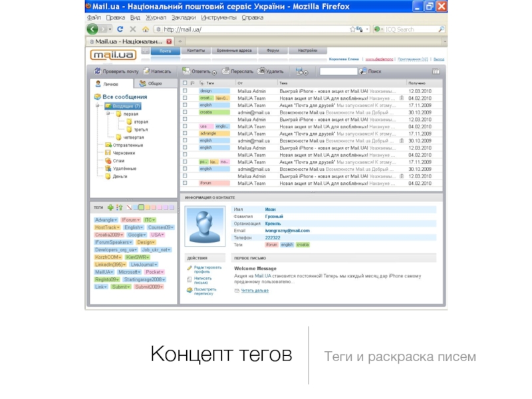This screenshot has width=532, height=399.
Task: Tick checkbox of the croatia tagged message
Action: pyautogui.click(x=185, y=112)
